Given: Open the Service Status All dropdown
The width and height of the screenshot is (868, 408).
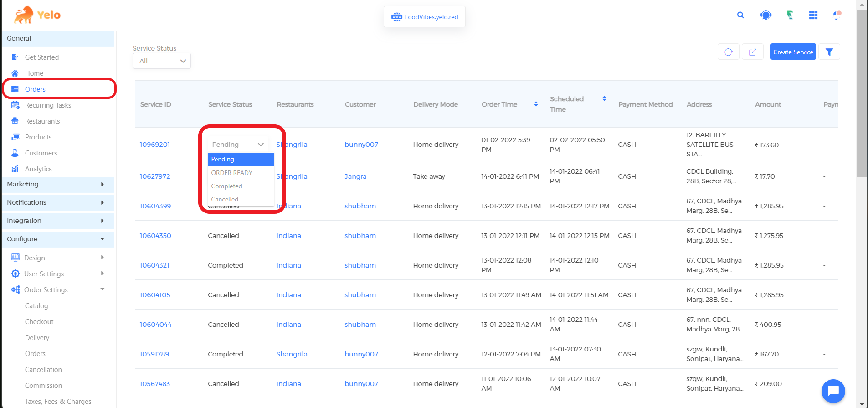Looking at the screenshot, I should [x=161, y=61].
